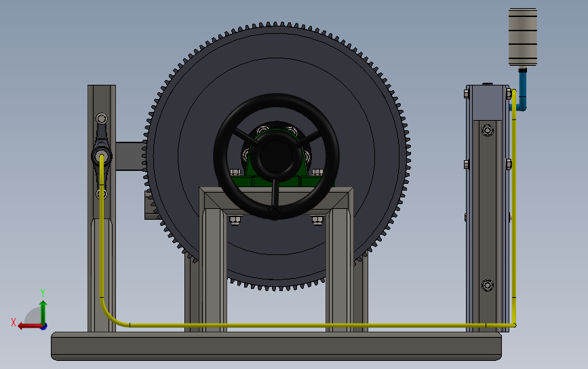588x369 pixels.
Task: Select the handwheel center hub
Action: point(277,157)
